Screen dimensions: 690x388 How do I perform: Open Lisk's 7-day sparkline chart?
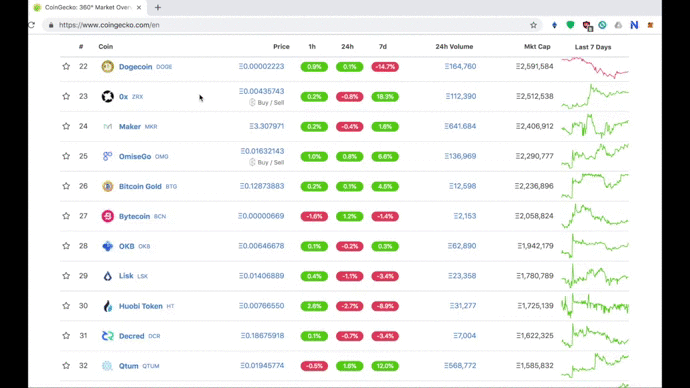click(595, 276)
